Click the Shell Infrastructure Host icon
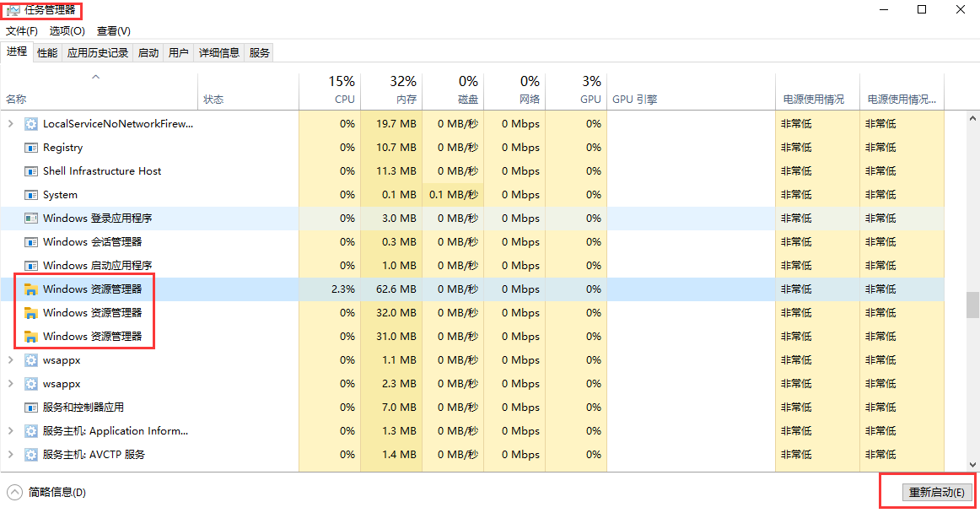The width and height of the screenshot is (980, 513). click(x=30, y=171)
